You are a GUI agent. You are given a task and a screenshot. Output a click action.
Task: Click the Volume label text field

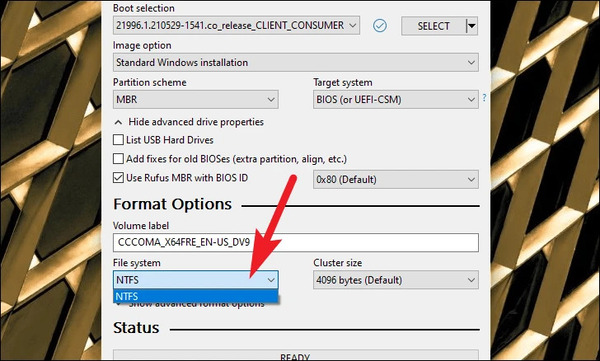pos(296,243)
